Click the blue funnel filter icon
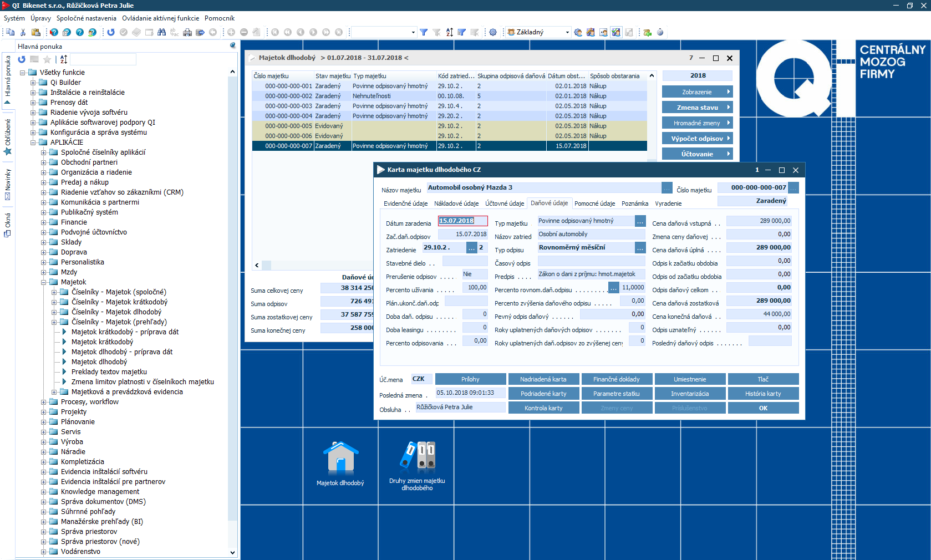Screen dimensions: 931x560 [424, 32]
